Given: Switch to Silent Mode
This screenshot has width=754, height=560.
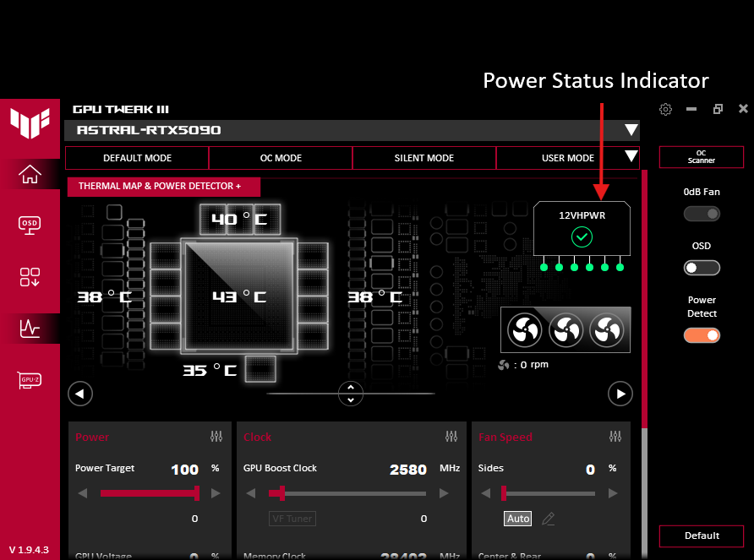Looking at the screenshot, I should pyautogui.click(x=424, y=158).
